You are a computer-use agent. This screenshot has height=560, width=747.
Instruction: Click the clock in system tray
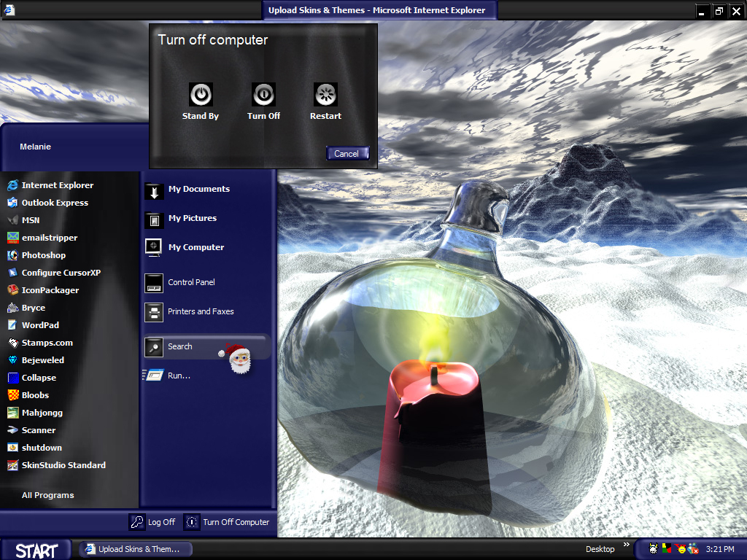[x=720, y=549]
